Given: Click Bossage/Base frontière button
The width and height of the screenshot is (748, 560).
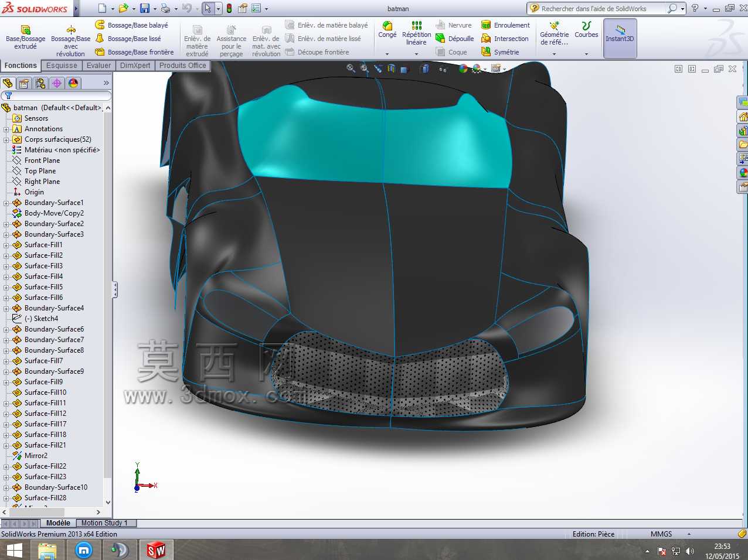Looking at the screenshot, I should [x=134, y=52].
